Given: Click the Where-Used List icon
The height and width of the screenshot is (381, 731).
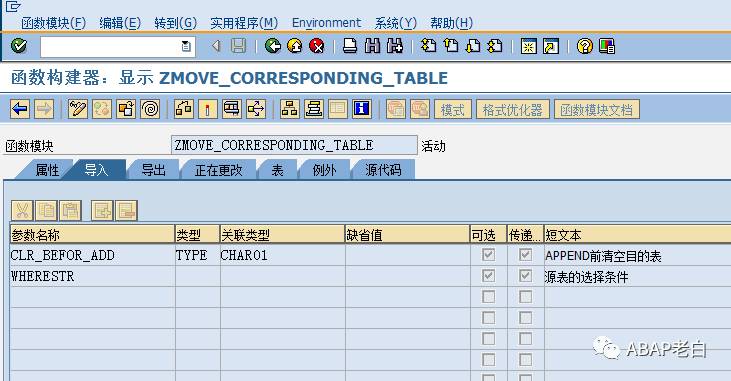Looking at the screenshot, I should click(256, 109).
